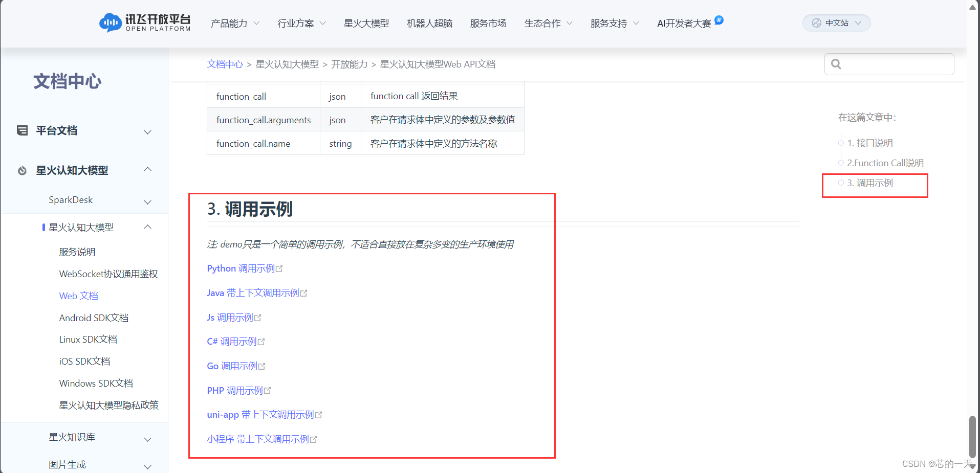The width and height of the screenshot is (980, 473).
Task: Go to 文档中心 breadcrumb link
Action: (x=225, y=64)
